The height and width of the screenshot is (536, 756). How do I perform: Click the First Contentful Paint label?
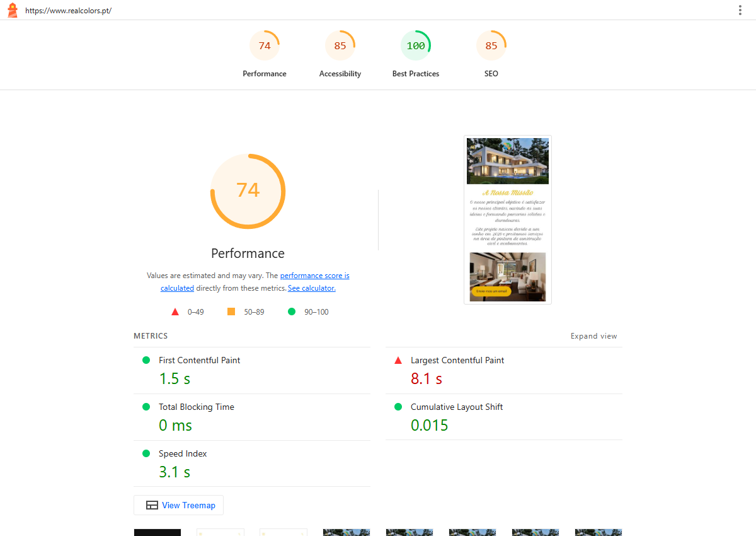199,360
